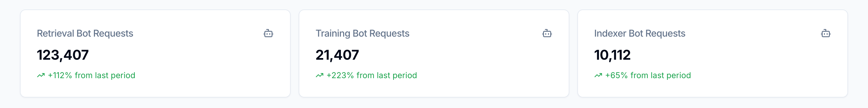This screenshot has width=868, height=108.
Task: Click the trend arrow beside +223%
Action: pyautogui.click(x=320, y=75)
